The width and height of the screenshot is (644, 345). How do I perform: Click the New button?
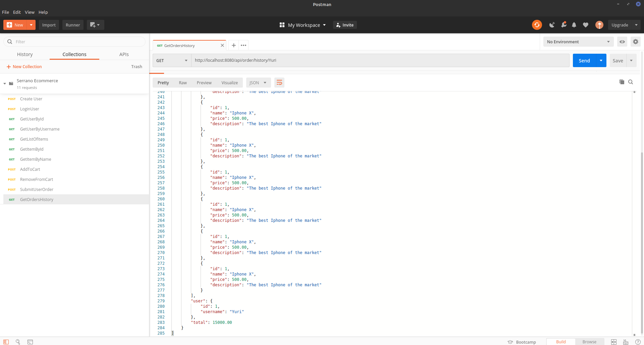pos(15,25)
